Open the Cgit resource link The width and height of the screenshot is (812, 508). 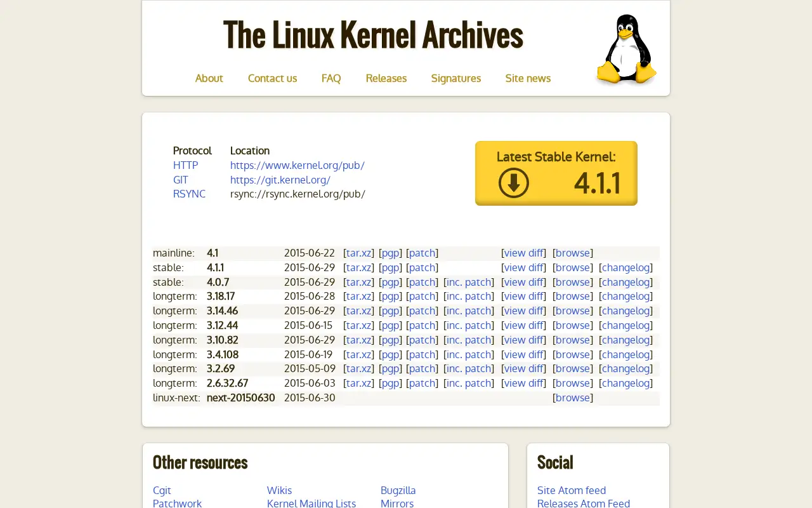(162, 490)
